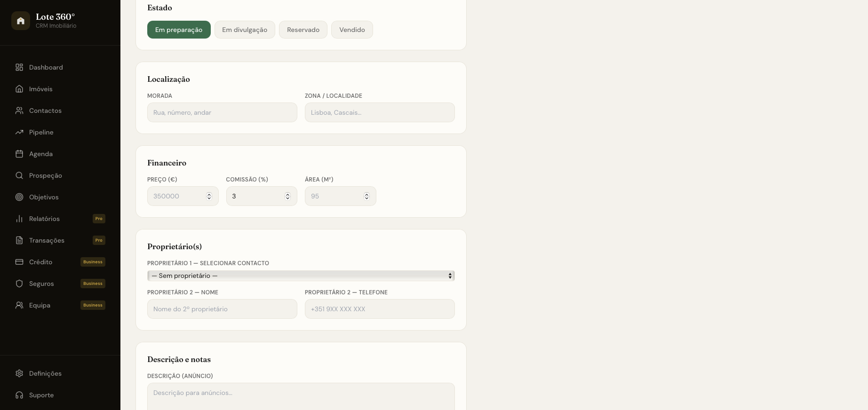The height and width of the screenshot is (410, 868).
Task: Click the Localização section heading
Action: (x=168, y=79)
